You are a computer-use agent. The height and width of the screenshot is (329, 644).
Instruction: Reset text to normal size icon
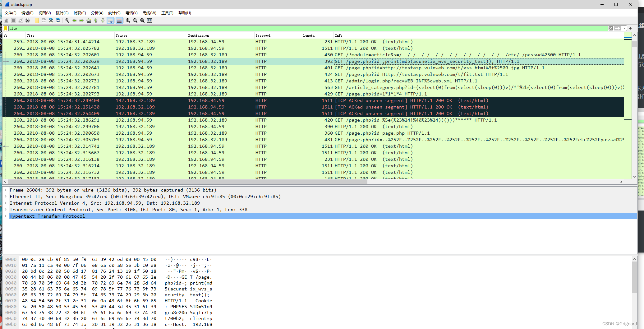(x=142, y=21)
